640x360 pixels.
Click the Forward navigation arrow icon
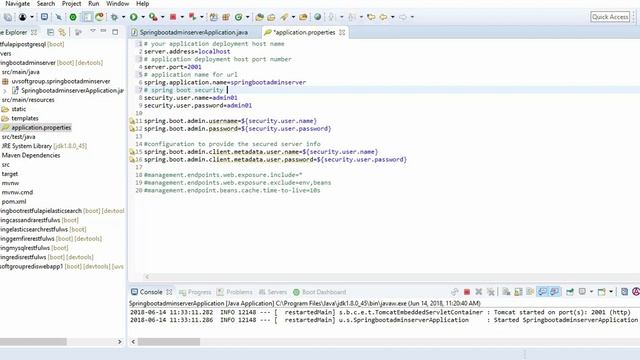403,17
